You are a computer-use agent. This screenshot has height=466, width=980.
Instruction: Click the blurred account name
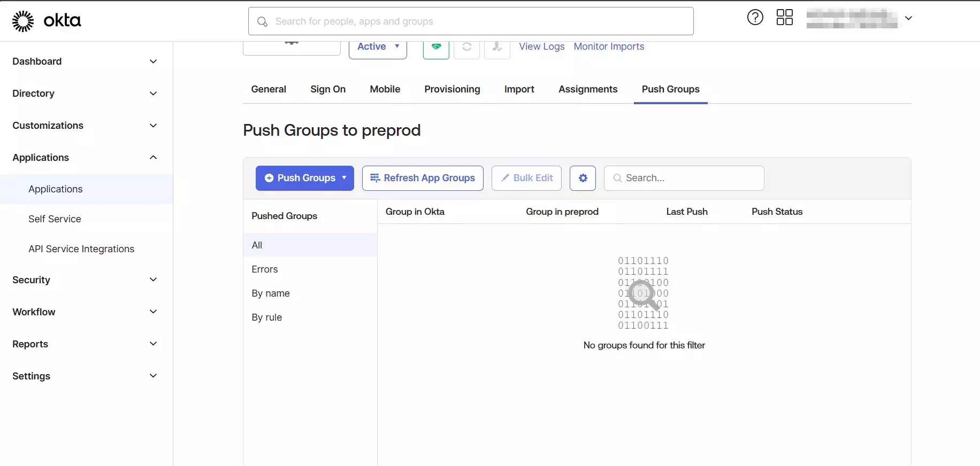click(852, 18)
